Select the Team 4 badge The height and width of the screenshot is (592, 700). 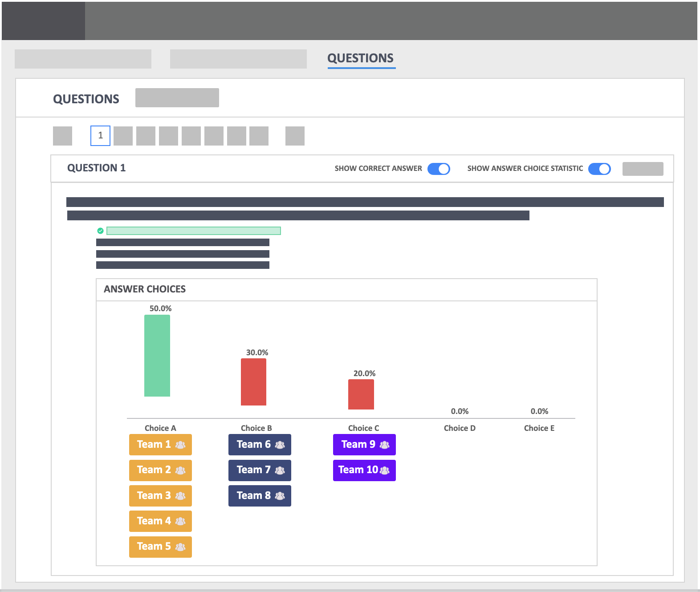160,521
